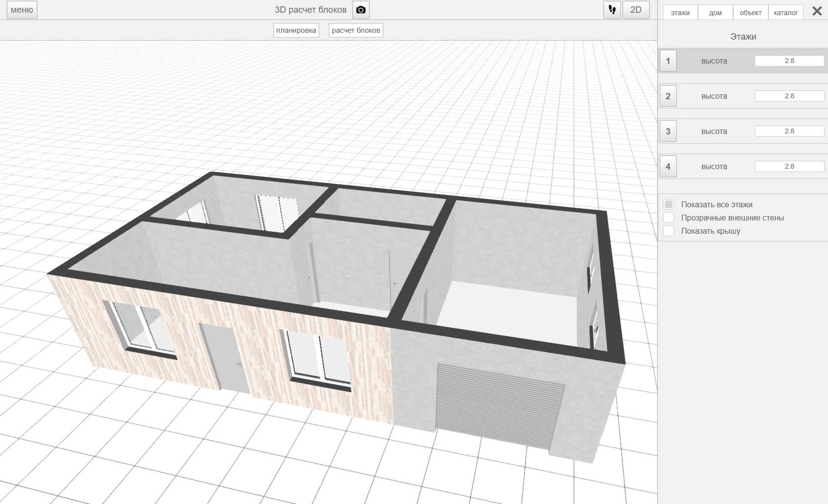Screen dimensions: 828x504
Task: Select floor number 4
Action: click(x=668, y=167)
